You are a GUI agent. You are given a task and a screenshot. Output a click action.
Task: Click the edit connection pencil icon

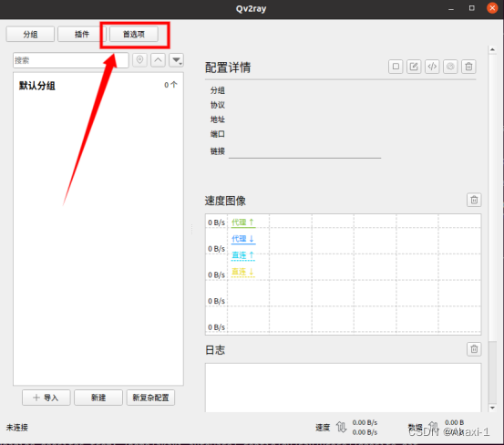coord(414,67)
